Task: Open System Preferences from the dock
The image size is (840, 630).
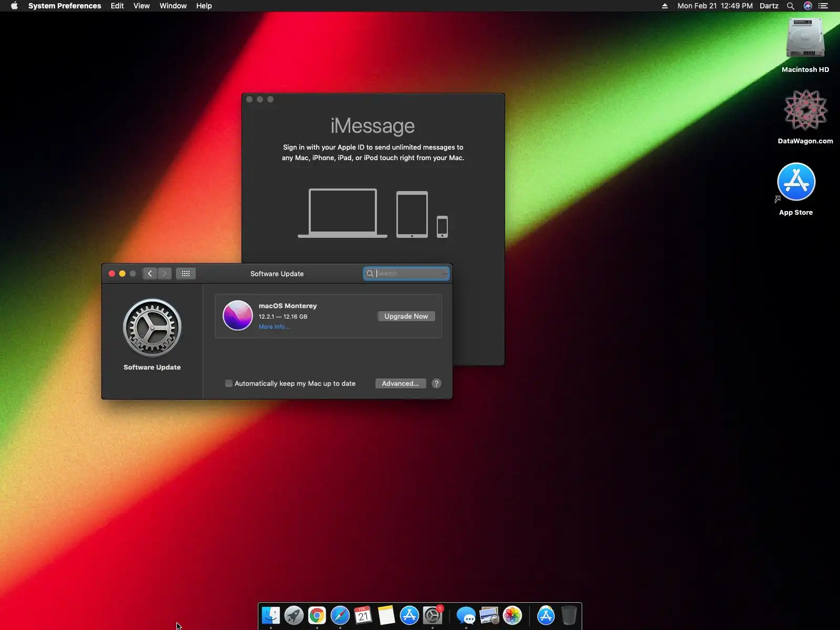Action: click(433, 615)
